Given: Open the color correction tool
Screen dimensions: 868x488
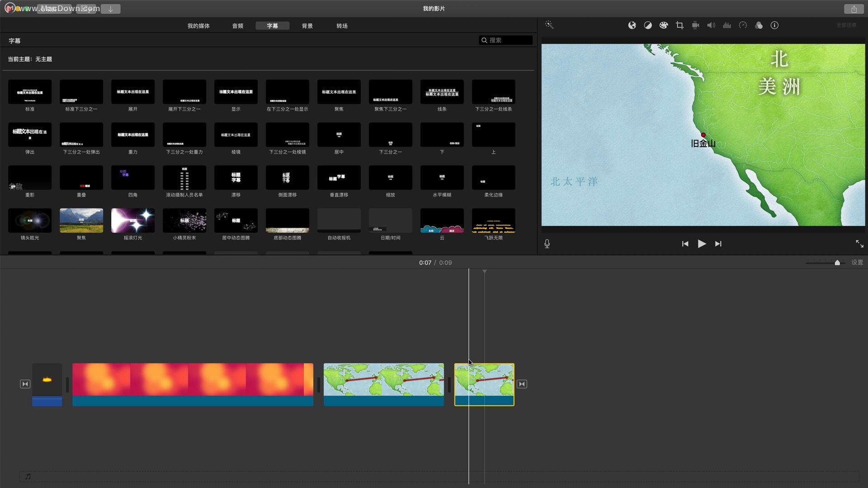Looking at the screenshot, I should [648, 25].
